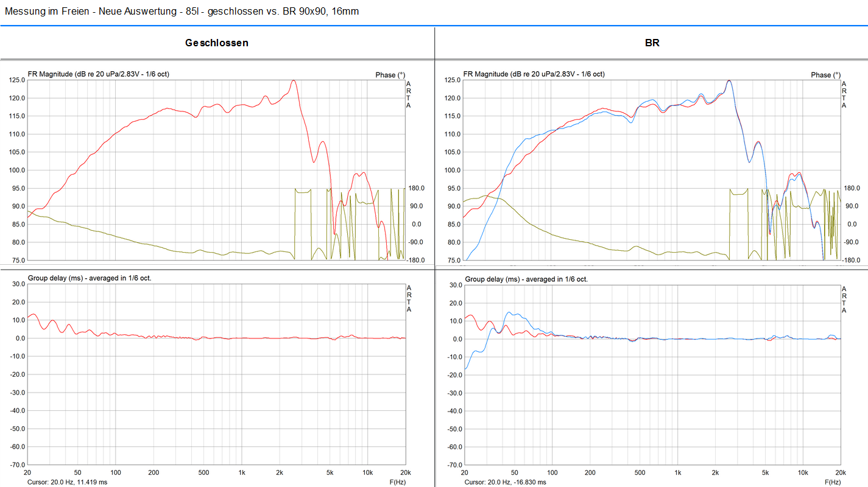Select Group delay title under Geschlossen
Screen dimensions: 868x487
(90, 278)
